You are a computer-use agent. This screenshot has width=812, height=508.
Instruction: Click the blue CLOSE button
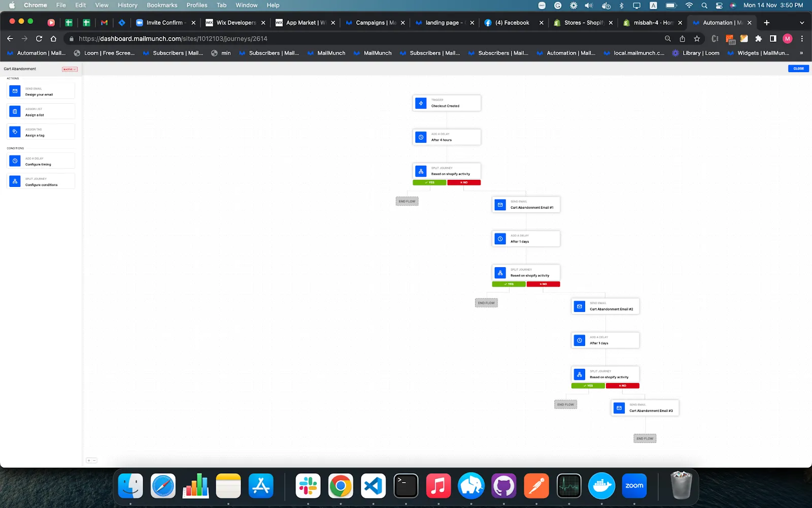[x=798, y=69]
